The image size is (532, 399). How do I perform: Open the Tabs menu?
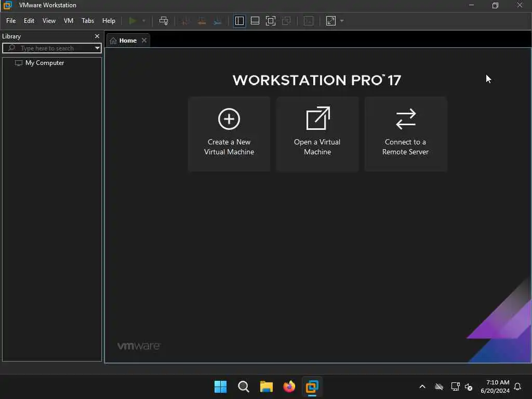point(87,21)
